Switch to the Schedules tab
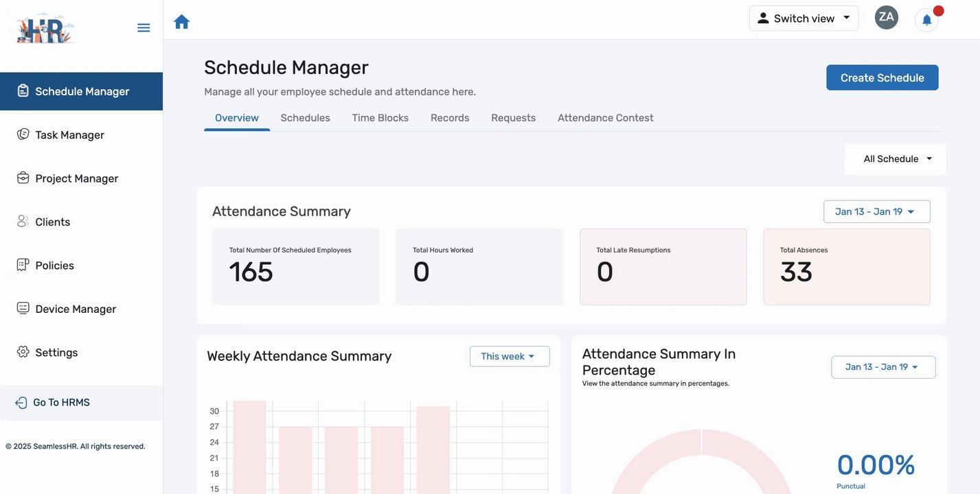Image resolution: width=980 pixels, height=494 pixels. [x=305, y=118]
